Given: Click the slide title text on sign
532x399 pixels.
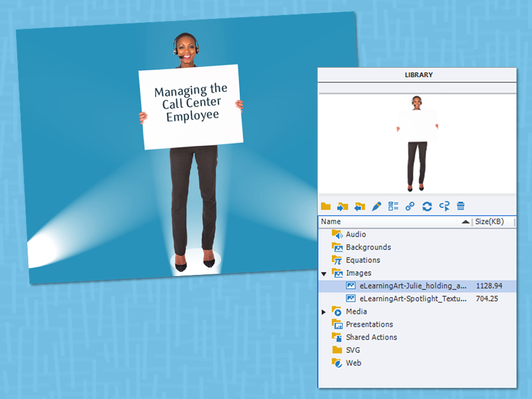Looking at the screenshot, I should coord(191,103).
